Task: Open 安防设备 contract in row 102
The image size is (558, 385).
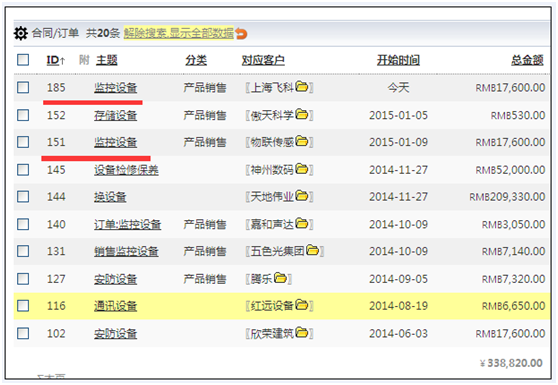Action: coord(115,334)
